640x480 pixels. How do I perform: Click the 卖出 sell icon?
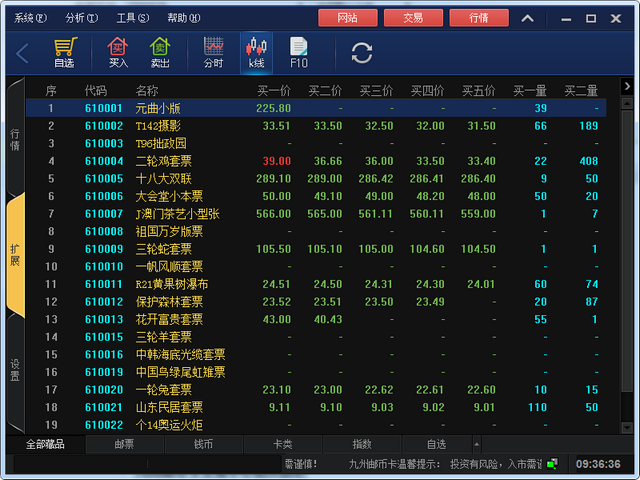160,52
